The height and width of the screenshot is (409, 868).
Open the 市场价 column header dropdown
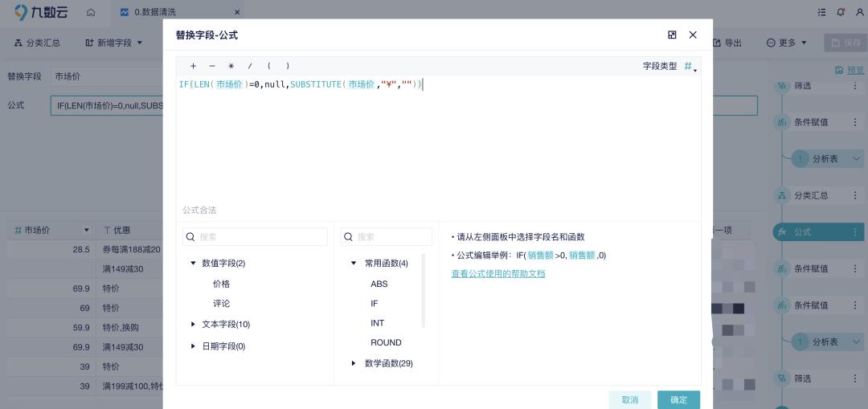pos(86,231)
